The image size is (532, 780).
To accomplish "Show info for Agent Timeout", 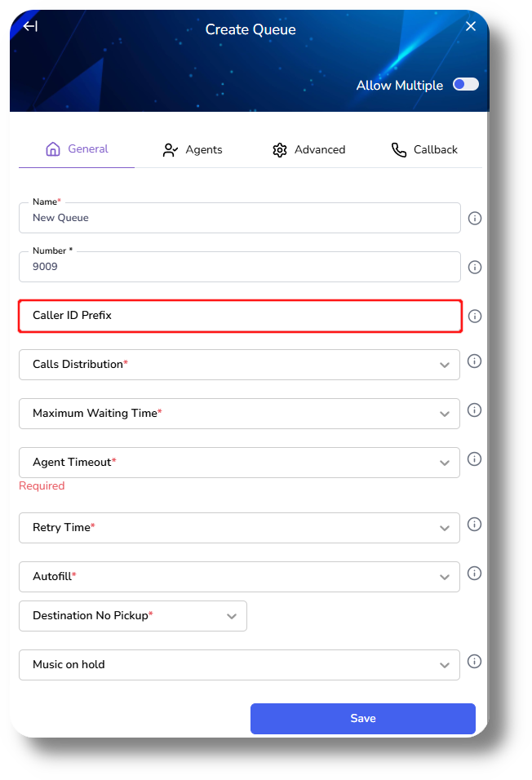I will click(475, 459).
